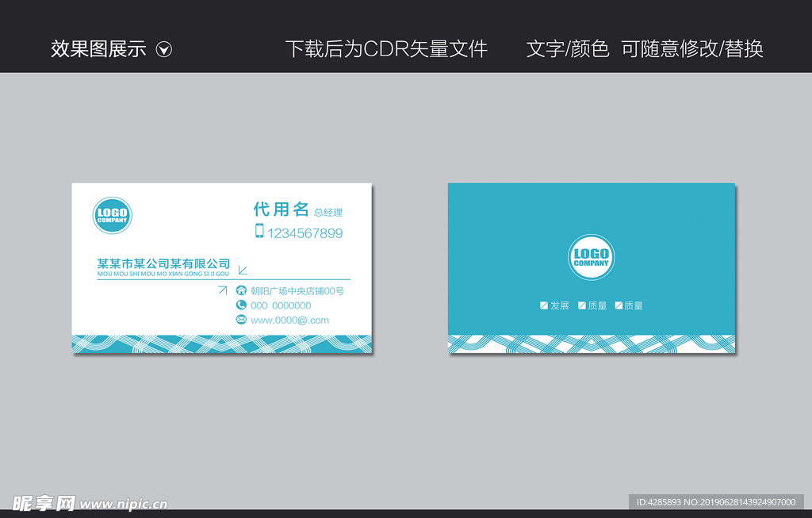Click the envelope icon before www.0000@.com

coord(243,320)
